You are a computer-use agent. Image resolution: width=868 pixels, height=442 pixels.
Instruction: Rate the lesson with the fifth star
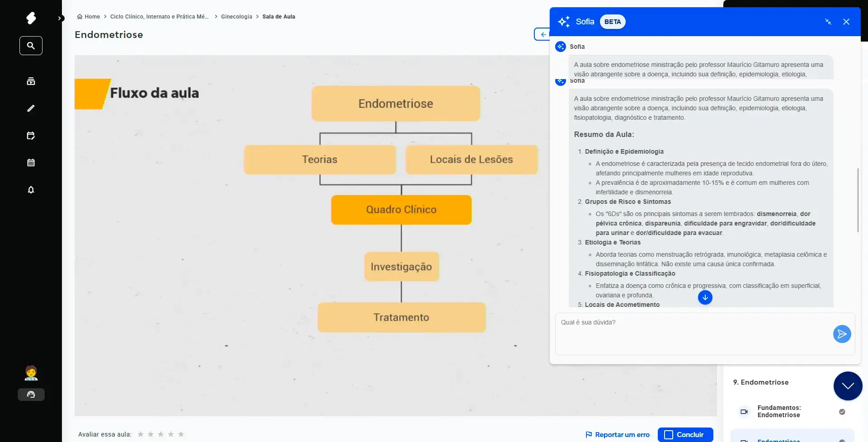[x=181, y=434]
